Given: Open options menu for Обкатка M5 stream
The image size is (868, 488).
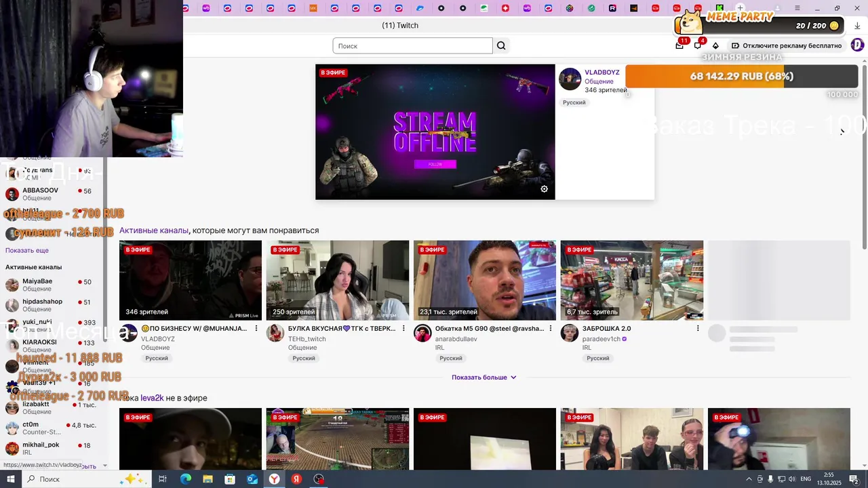Looking at the screenshot, I should (x=551, y=329).
